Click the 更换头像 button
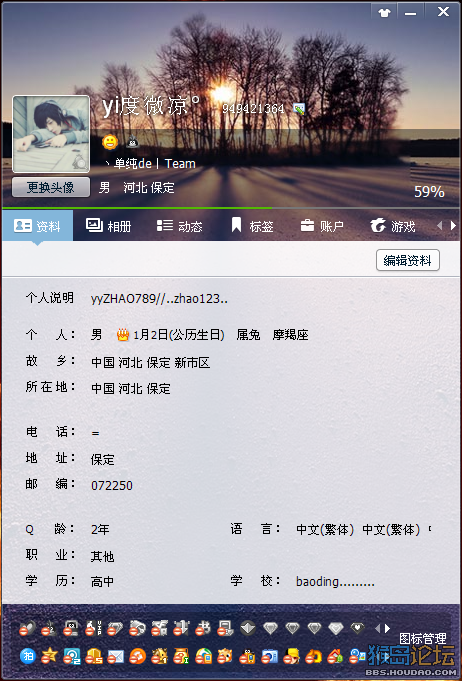 click(x=51, y=187)
